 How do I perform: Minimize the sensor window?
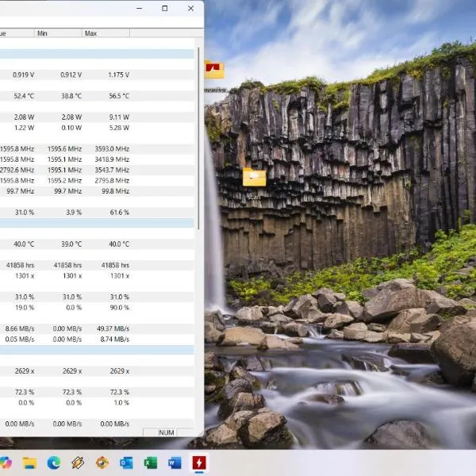139,8
